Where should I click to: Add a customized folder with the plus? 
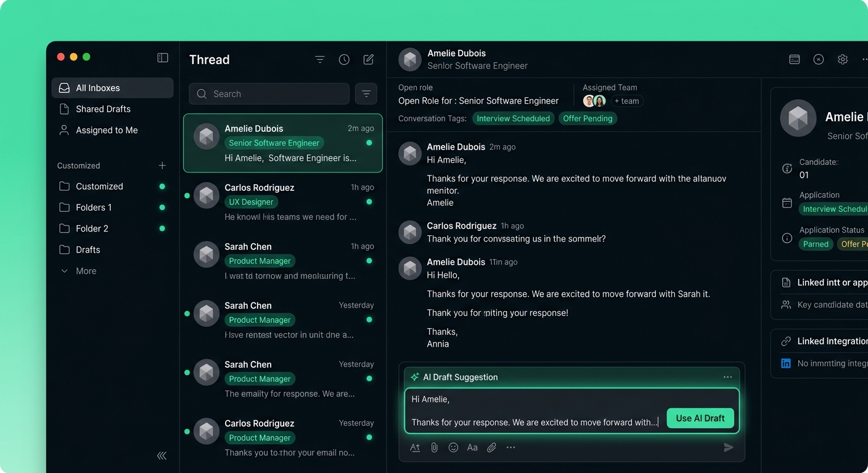pos(162,166)
